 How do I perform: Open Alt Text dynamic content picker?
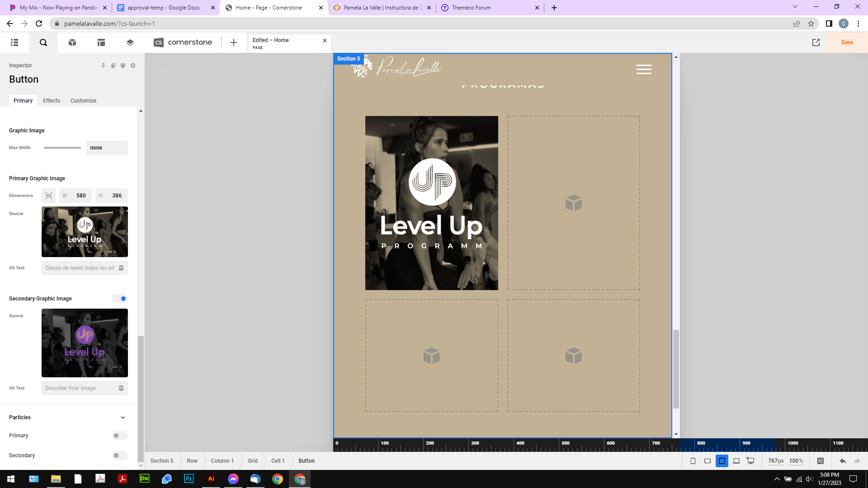point(121,268)
